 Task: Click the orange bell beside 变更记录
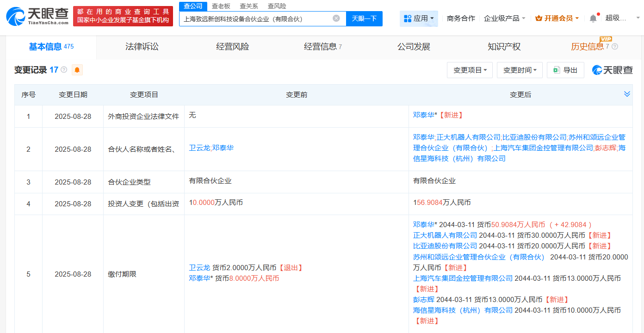(x=77, y=69)
